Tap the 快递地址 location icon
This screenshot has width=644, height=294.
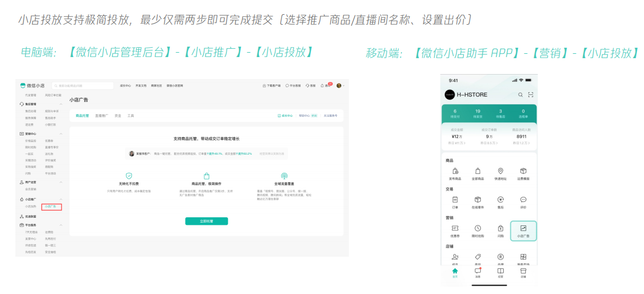[501, 171]
